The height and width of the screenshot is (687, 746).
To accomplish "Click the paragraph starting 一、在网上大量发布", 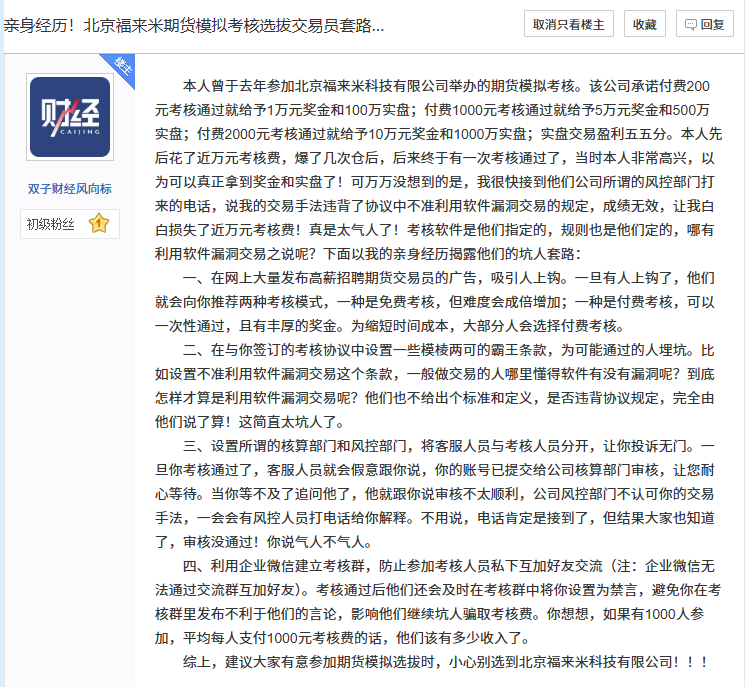I will pyautogui.click(x=434, y=302).
